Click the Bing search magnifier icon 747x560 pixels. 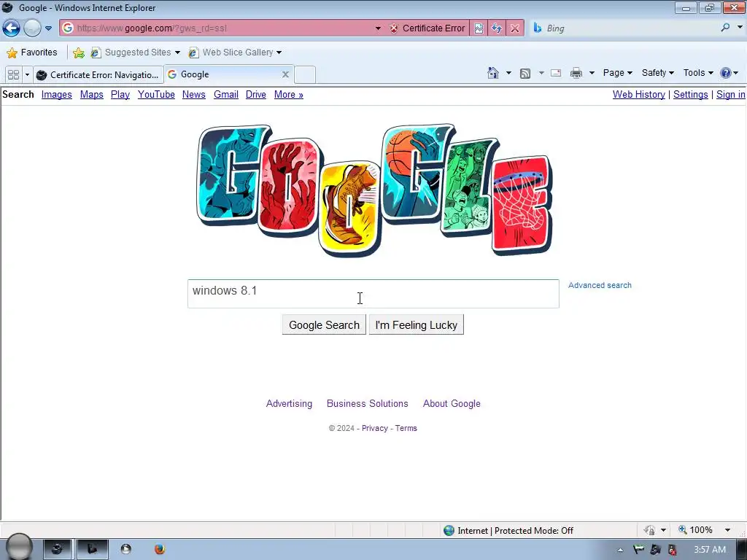725,28
